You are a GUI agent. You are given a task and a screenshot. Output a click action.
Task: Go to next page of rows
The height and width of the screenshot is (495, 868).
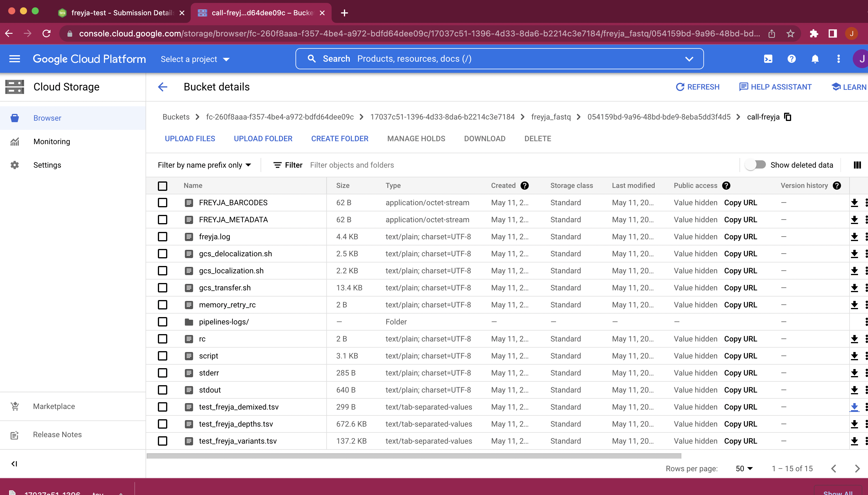[x=857, y=469]
